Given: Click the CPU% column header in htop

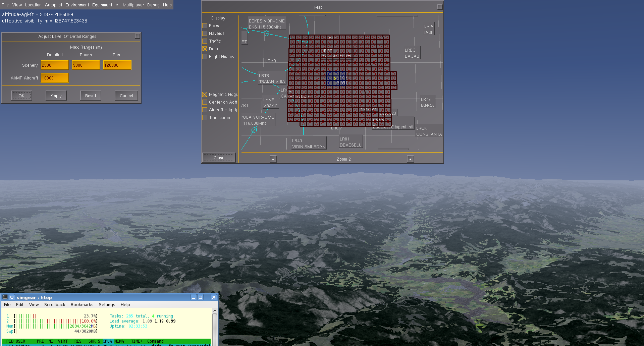Looking at the screenshot, I should [107, 341].
